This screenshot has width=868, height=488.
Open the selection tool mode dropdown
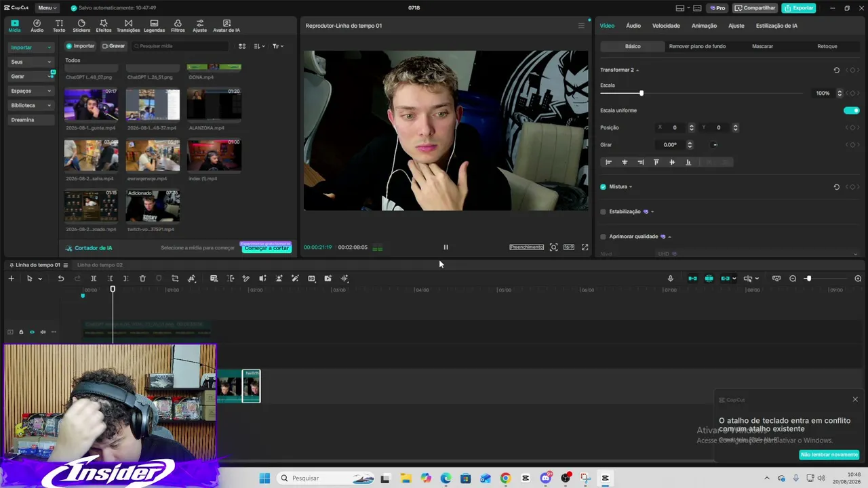pyautogui.click(x=40, y=279)
